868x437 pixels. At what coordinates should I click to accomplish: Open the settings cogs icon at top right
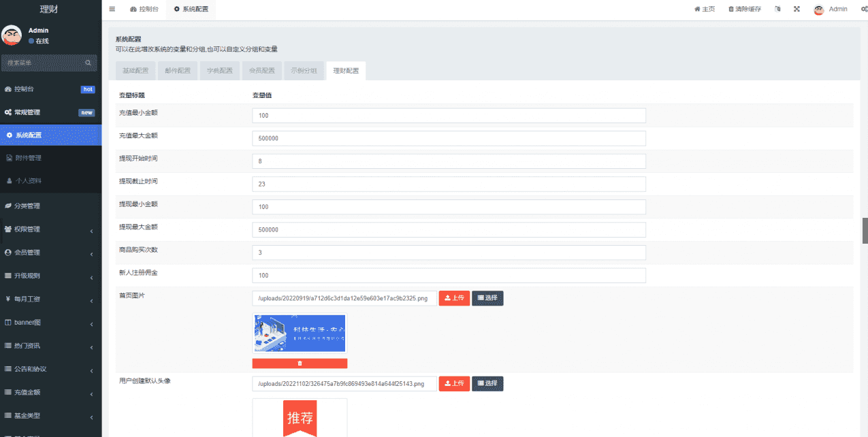click(864, 9)
